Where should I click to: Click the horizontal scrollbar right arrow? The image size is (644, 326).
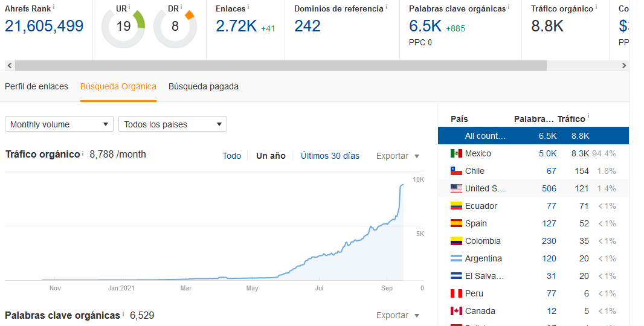pos(624,66)
